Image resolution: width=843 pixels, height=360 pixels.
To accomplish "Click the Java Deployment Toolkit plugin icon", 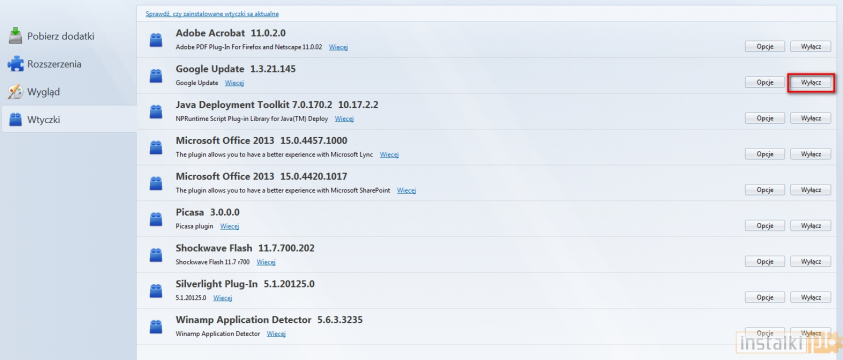I will coord(156,111).
